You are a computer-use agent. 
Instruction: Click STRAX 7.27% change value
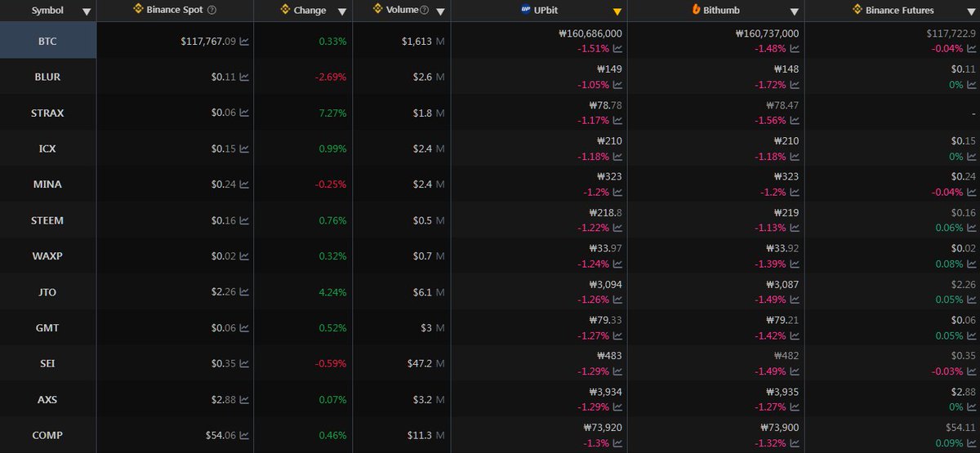tap(334, 113)
